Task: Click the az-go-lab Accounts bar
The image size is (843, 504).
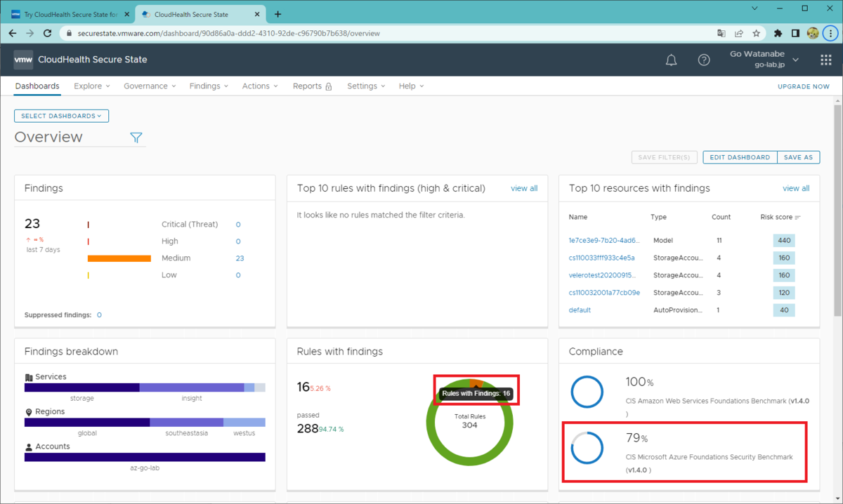Action: click(x=145, y=457)
